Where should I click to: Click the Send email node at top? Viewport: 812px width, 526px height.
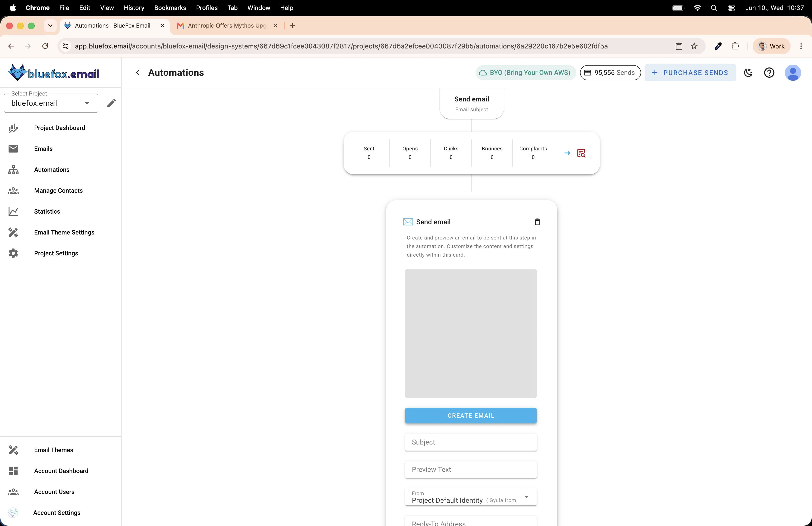tap(472, 103)
